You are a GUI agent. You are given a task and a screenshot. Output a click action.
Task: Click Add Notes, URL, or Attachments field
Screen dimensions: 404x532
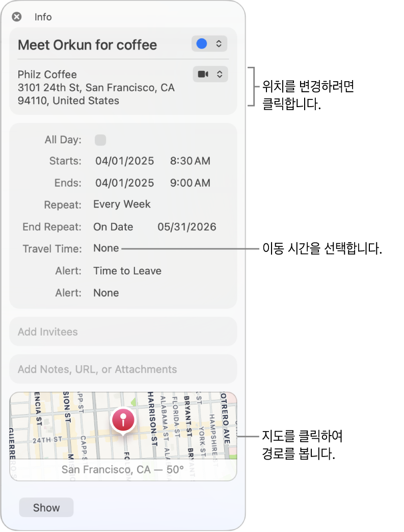(123, 369)
